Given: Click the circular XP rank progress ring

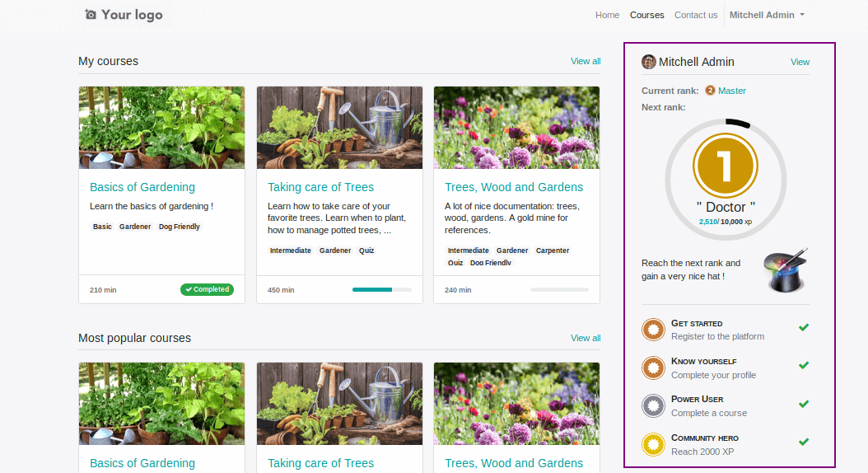Looking at the screenshot, I should point(726,180).
